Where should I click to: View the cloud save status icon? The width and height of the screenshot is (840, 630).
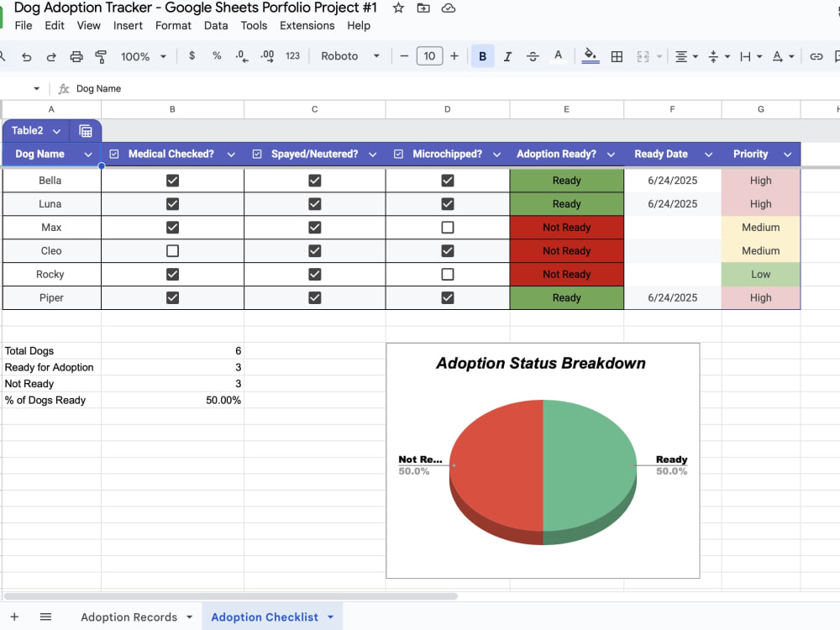point(449,8)
